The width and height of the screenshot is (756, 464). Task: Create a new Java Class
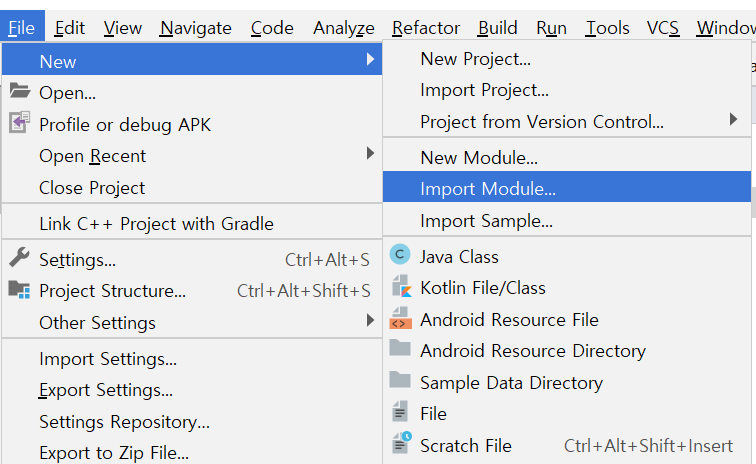tap(567, 255)
